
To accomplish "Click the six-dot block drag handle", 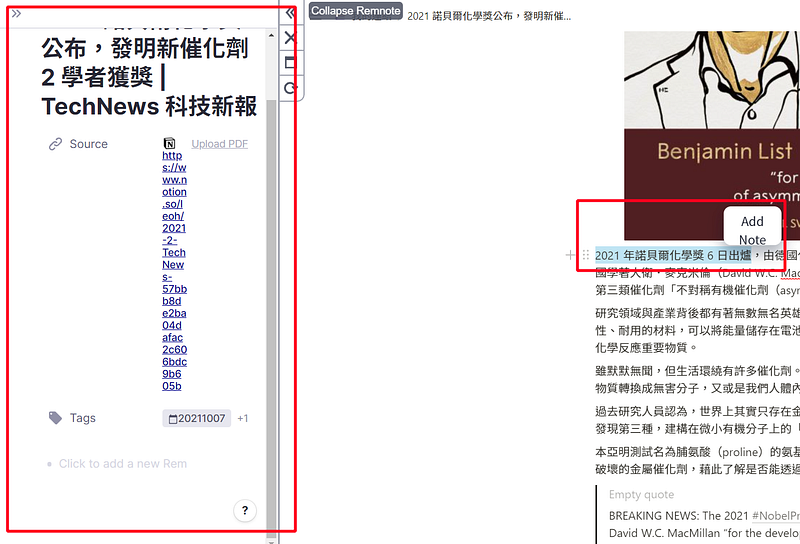I will coord(586,255).
